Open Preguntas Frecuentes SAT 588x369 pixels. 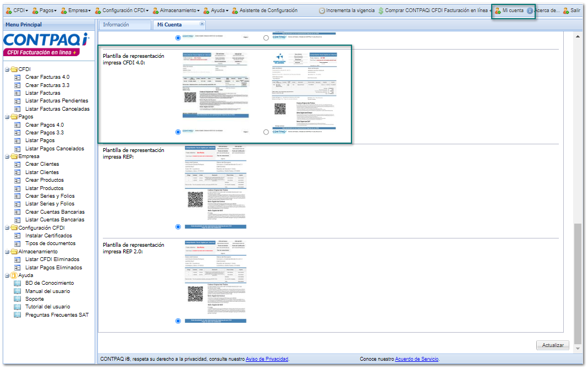click(57, 315)
